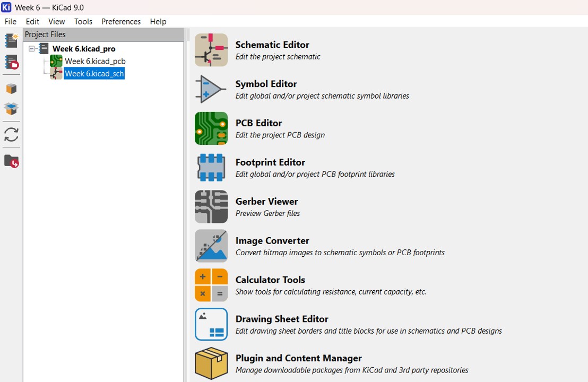
Task: Select Week 6.kicad_sch in the project tree
Action: pos(94,74)
